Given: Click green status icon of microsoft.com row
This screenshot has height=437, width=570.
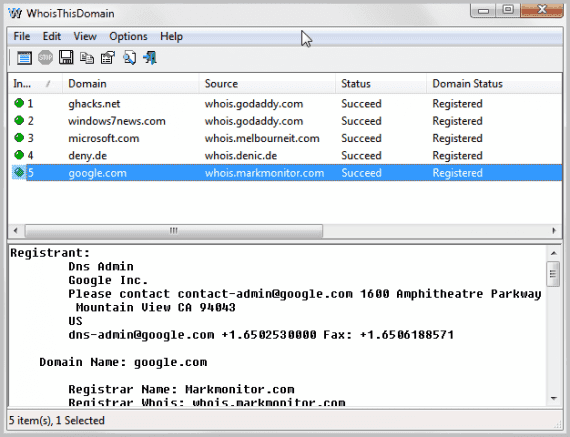Looking at the screenshot, I should click(x=19, y=138).
